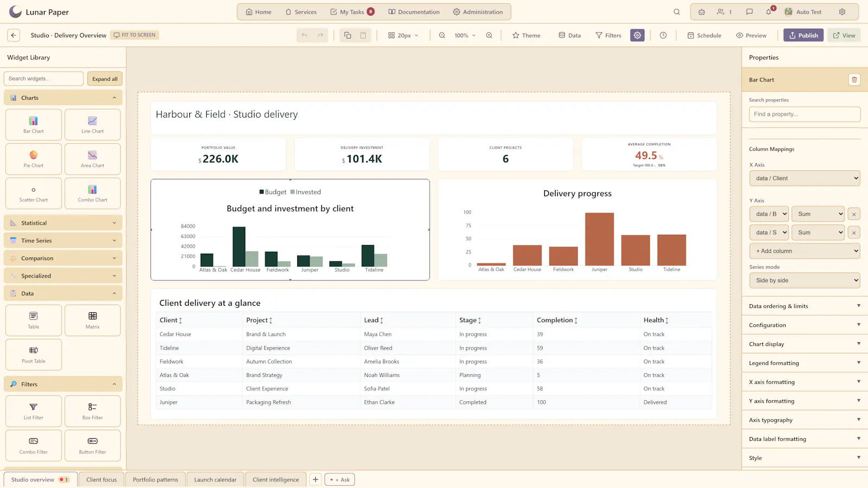Switch to the Client focus tab
The image size is (868, 488).
[x=101, y=479]
